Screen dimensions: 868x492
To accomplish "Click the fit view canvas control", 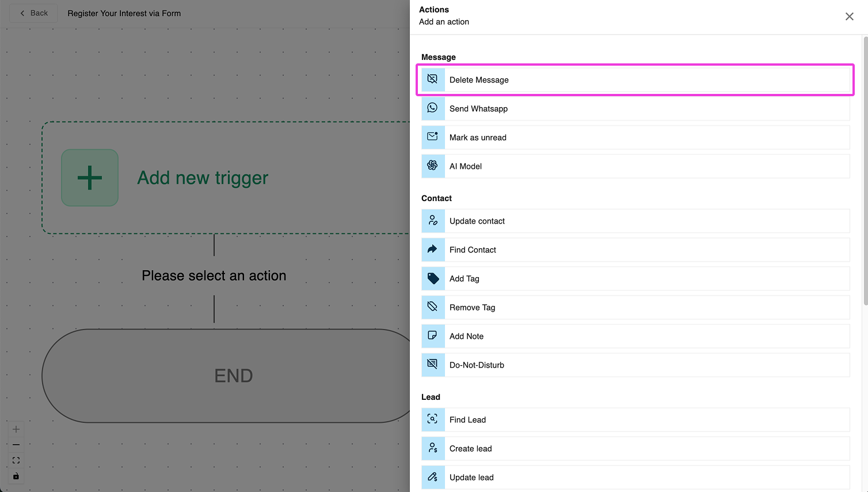I will (x=16, y=460).
